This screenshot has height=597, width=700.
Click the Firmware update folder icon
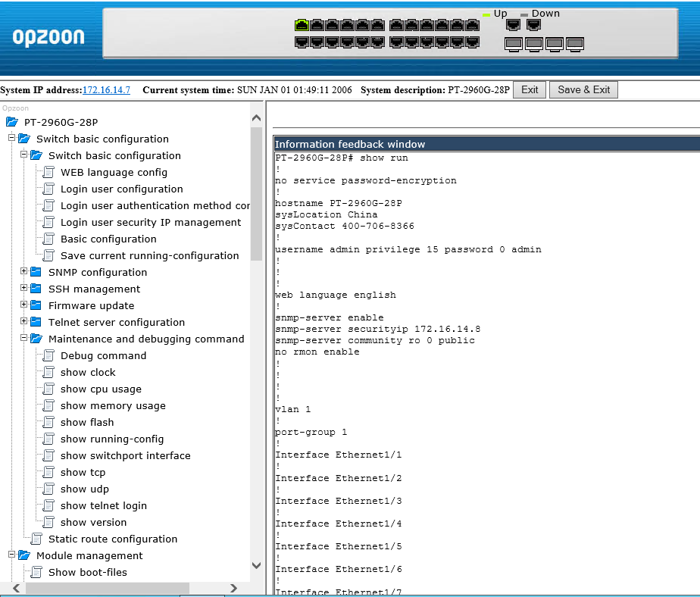[36, 305]
